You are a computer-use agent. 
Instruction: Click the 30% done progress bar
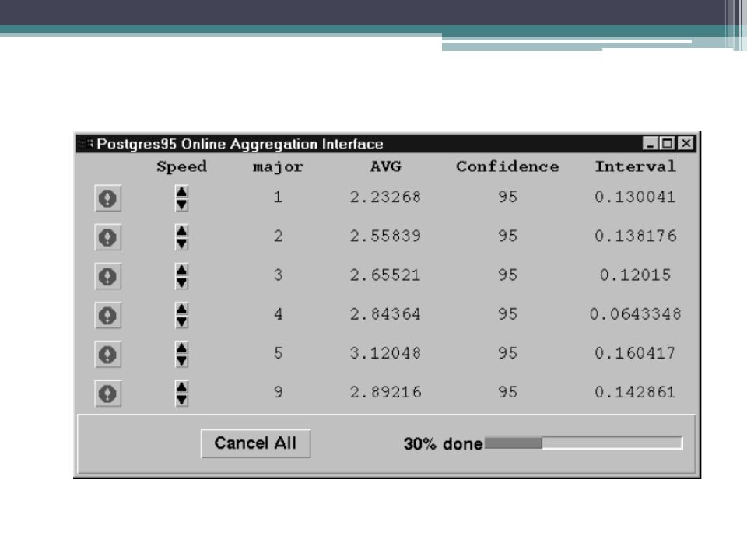(584, 443)
